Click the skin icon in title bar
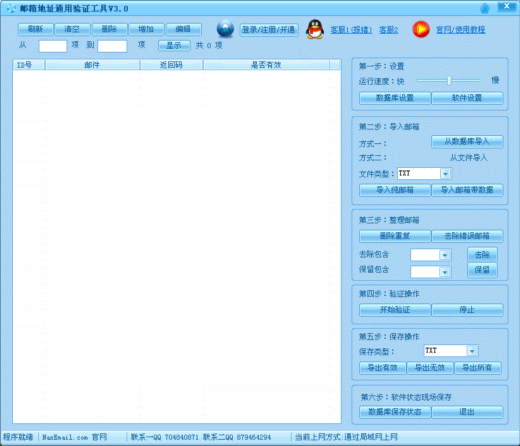This screenshot has height=446, width=520. (x=485, y=8)
